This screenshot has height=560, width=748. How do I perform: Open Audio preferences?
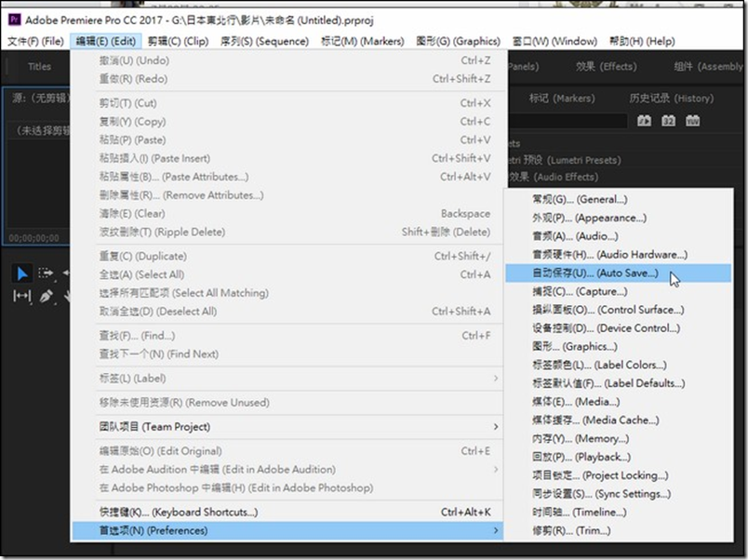click(x=619, y=236)
